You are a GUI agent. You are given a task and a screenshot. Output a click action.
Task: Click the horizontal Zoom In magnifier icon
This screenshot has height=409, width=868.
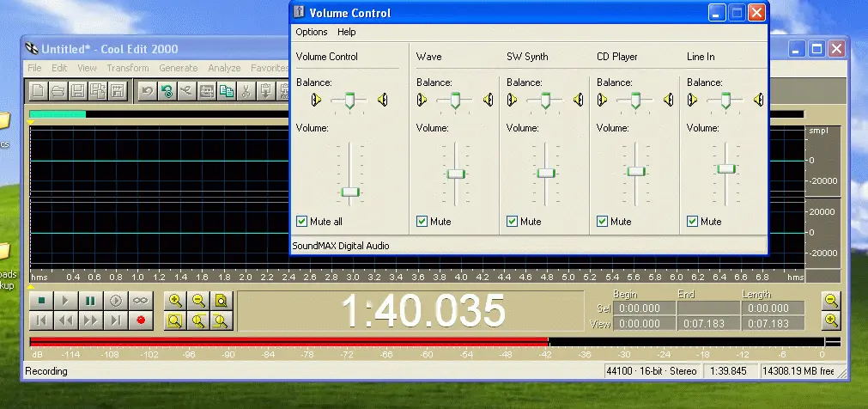(175, 301)
